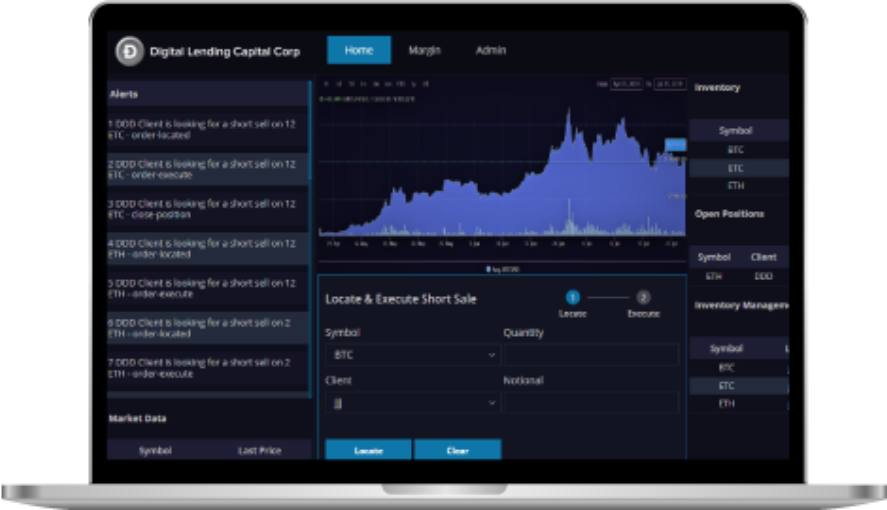The image size is (887, 510).
Task: Expand the Client dropdown
Action: tap(412, 403)
